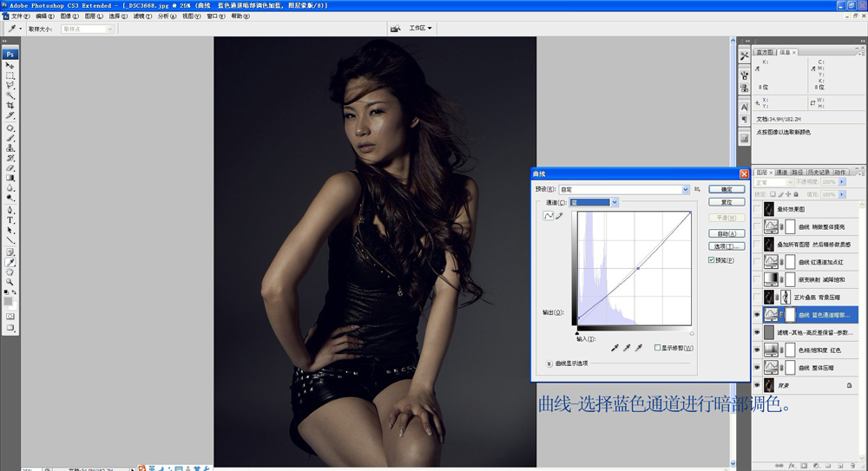Select the Eraser tool
Screen dimensions: 868x471
[x=10, y=168]
